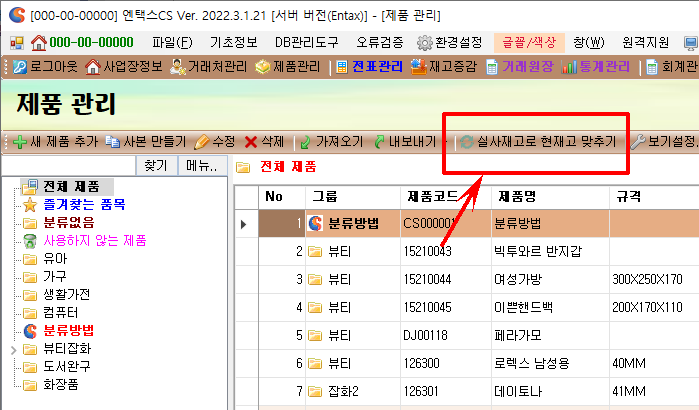Select 도서완구 folder in tree
The height and width of the screenshot is (410, 699).
[x=66, y=366]
